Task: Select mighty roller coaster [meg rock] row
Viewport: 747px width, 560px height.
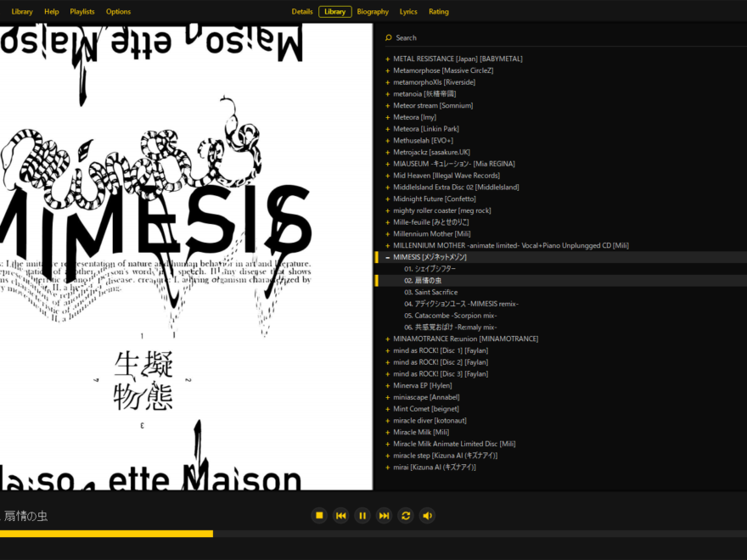Action: pyautogui.click(x=442, y=210)
